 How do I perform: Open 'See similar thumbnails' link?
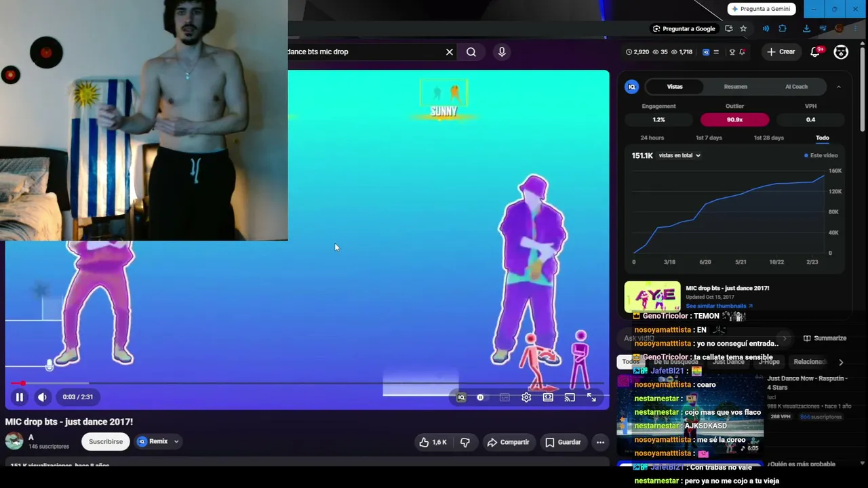click(x=719, y=306)
